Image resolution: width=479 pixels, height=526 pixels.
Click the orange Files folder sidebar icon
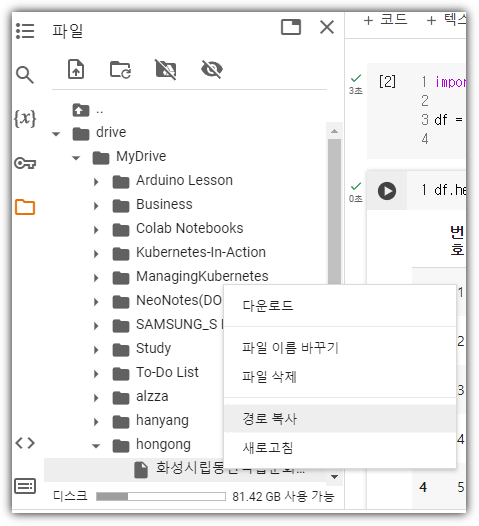tap(25, 207)
